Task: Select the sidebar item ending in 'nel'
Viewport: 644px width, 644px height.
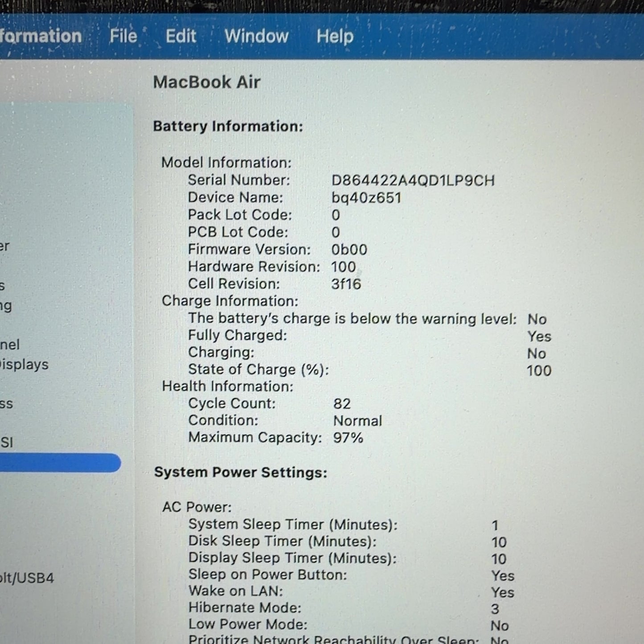Action: click(x=10, y=345)
